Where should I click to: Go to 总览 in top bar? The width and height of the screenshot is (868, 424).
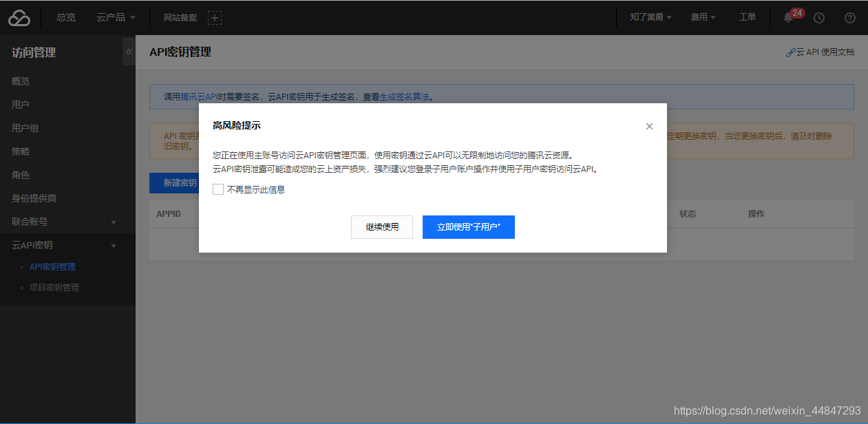tap(66, 17)
